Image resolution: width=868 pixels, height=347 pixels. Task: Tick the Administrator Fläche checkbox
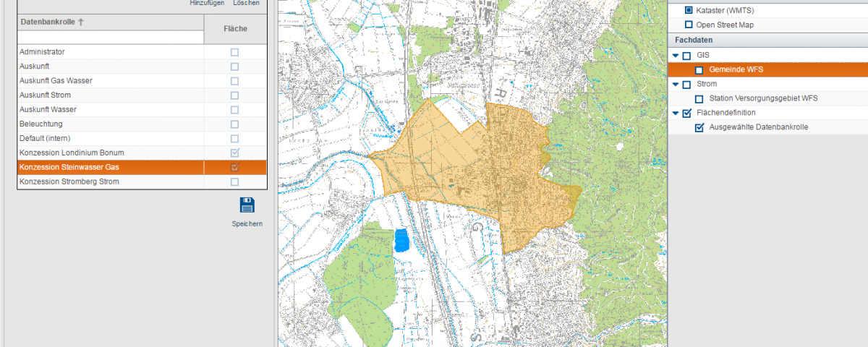pyautogui.click(x=234, y=52)
